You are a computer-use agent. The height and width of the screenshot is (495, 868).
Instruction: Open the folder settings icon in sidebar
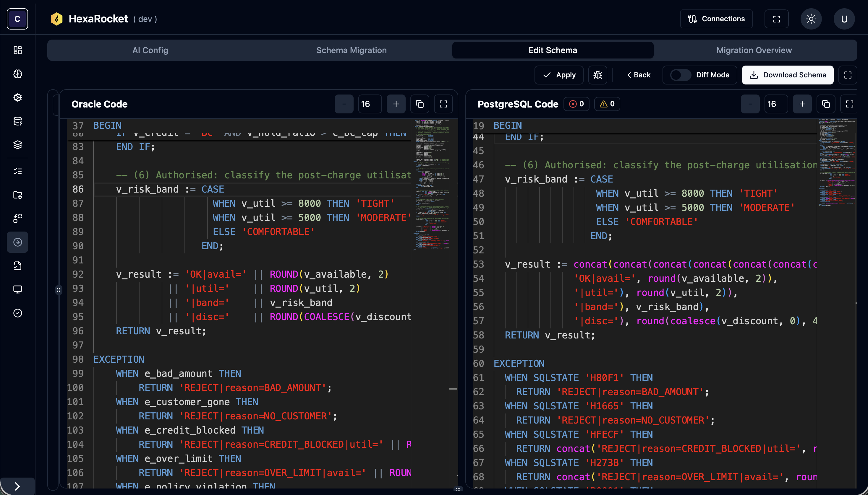point(17,195)
